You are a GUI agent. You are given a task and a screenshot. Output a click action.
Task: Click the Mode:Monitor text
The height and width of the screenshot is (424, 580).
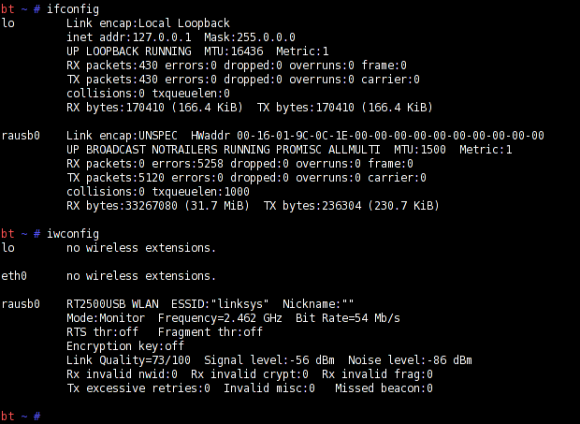(105, 318)
